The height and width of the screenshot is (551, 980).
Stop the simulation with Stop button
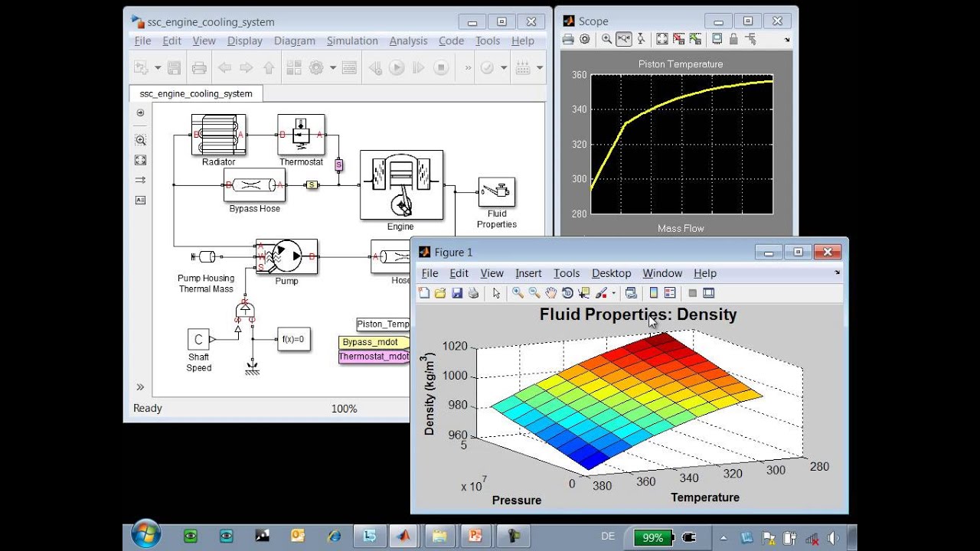coord(440,68)
